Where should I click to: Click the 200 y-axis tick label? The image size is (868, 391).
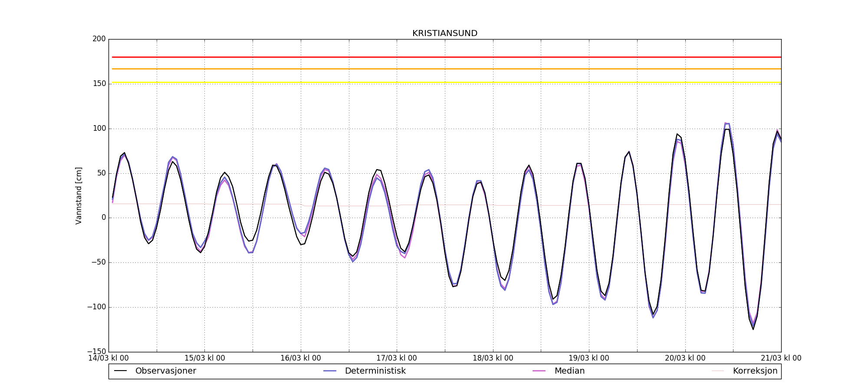99,39
